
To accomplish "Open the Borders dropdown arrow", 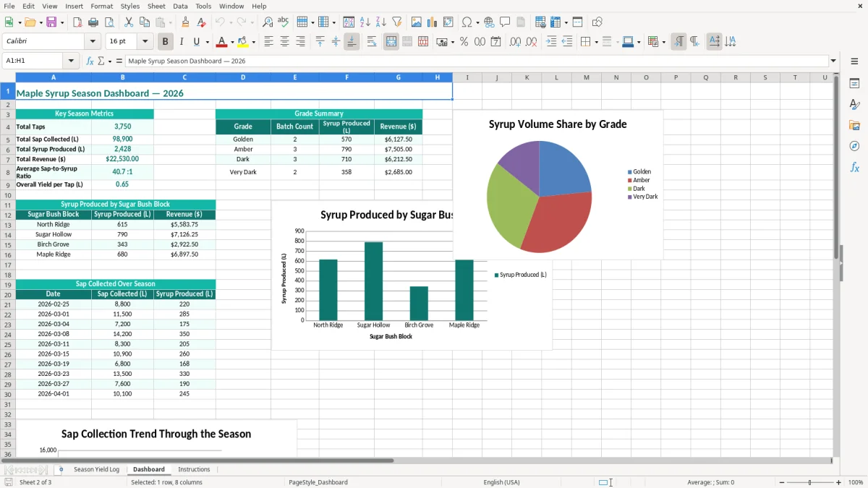I will [x=596, y=42].
